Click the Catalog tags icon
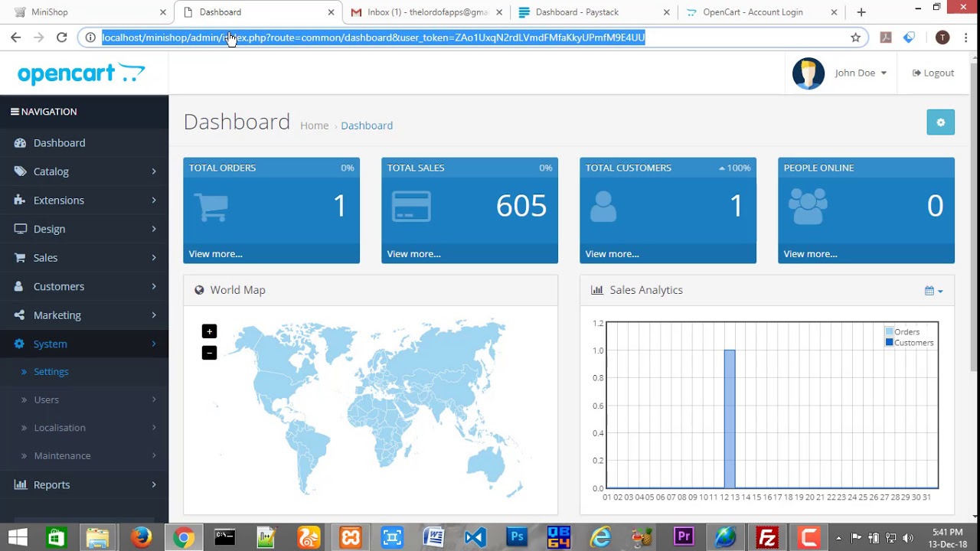 click(x=20, y=171)
